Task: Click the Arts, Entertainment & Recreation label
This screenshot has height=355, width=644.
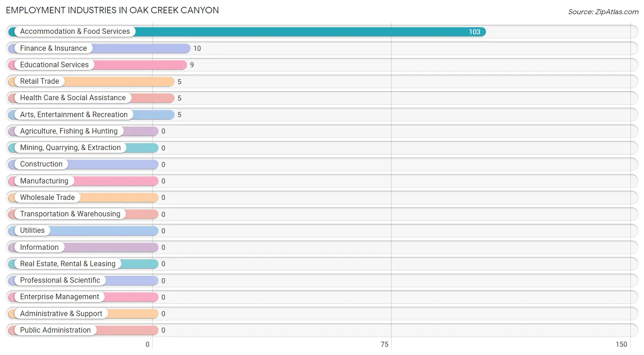Action: (74, 114)
